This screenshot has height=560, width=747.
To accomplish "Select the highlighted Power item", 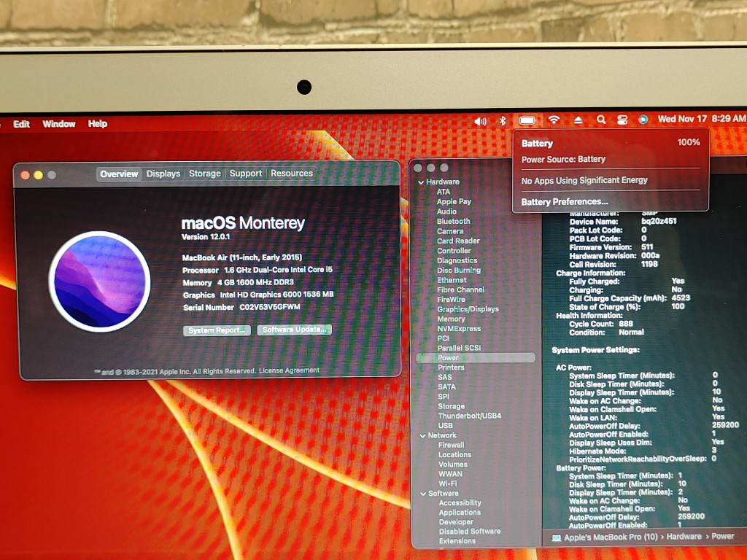I will pyautogui.click(x=476, y=357).
